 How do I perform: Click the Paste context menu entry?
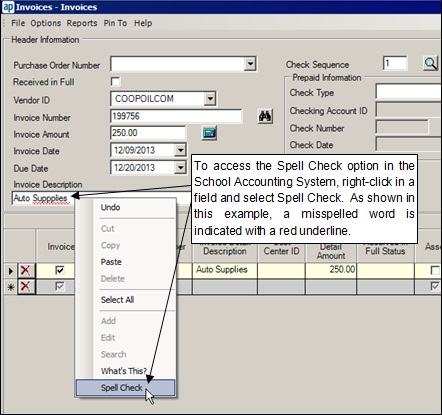[x=111, y=262]
